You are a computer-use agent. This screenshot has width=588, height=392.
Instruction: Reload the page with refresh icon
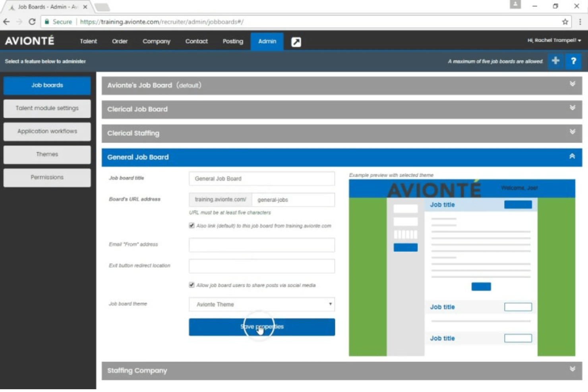[x=32, y=22]
